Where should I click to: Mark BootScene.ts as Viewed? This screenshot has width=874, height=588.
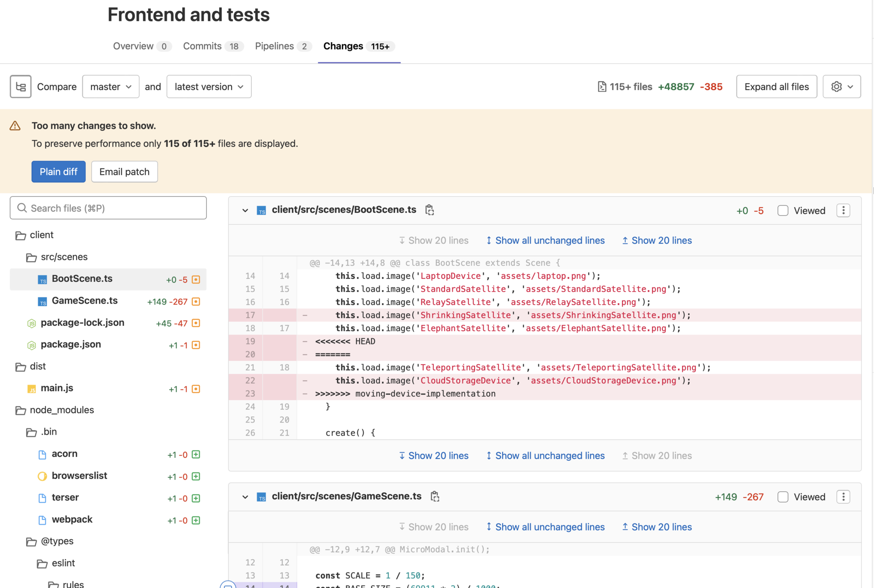click(x=783, y=211)
